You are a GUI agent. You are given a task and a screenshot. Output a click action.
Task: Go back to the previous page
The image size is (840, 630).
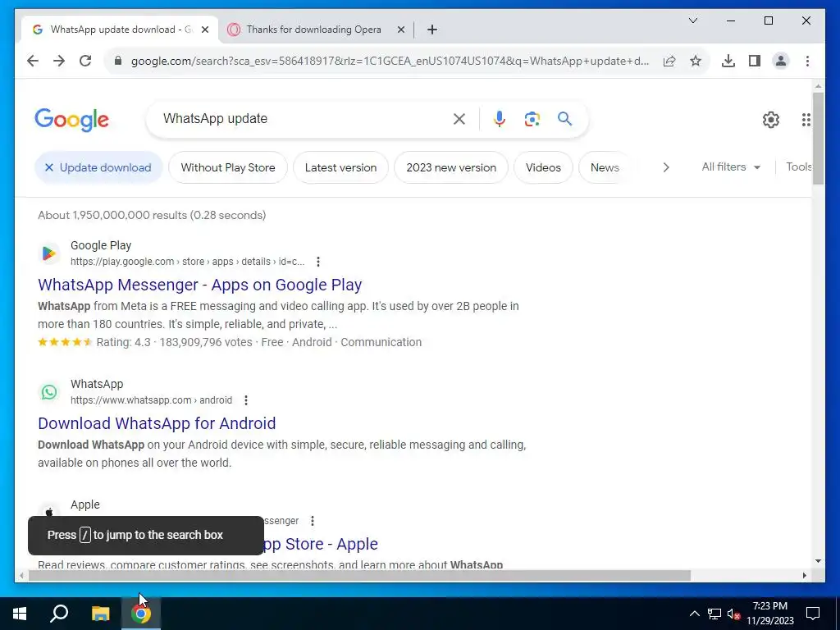[33, 61]
